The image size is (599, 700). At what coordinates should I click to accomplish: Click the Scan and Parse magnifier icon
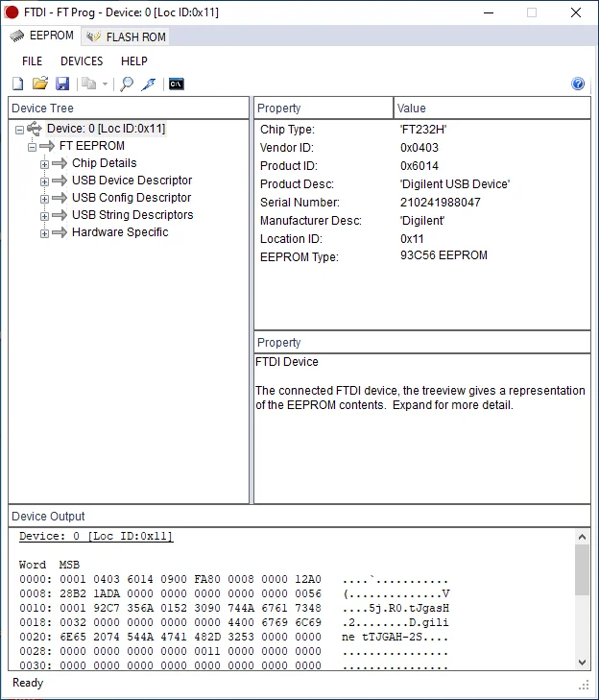(x=127, y=84)
